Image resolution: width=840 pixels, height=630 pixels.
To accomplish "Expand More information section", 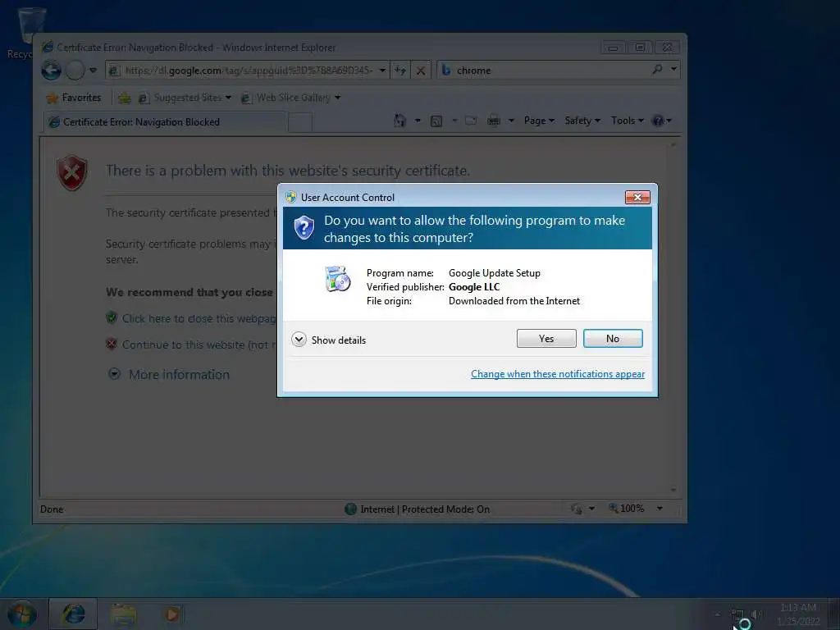I will [169, 374].
